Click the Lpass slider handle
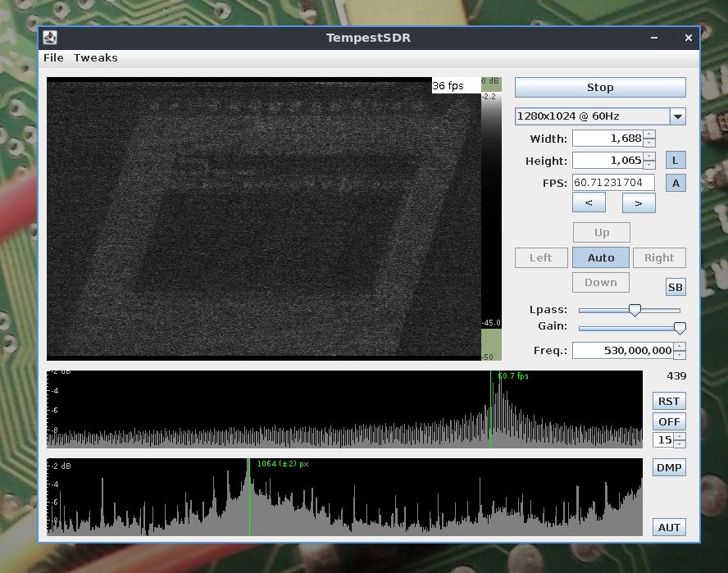728x573 pixels. coord(635,310)
